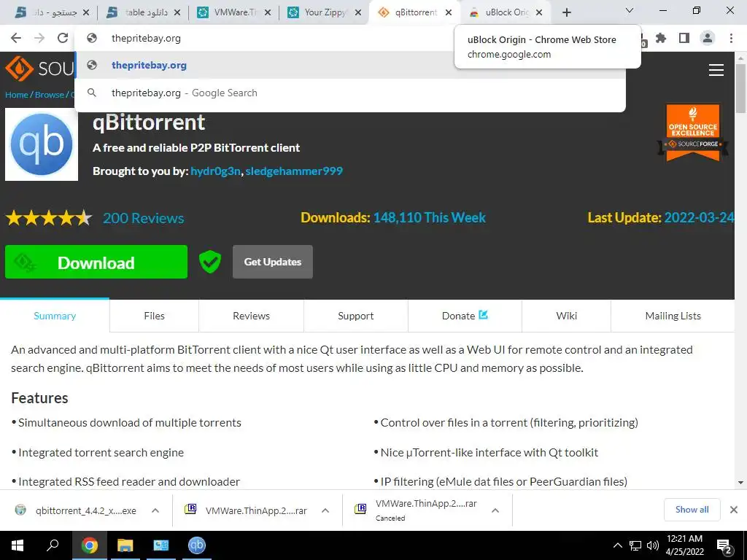Click Show all downloads button
This screenshot has height=560, width=747.
point(692,510)
